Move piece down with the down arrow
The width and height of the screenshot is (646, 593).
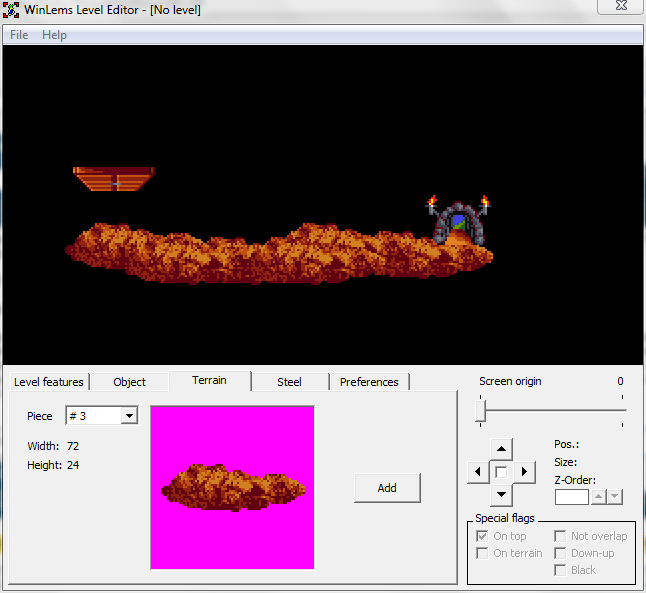(501, 494)
